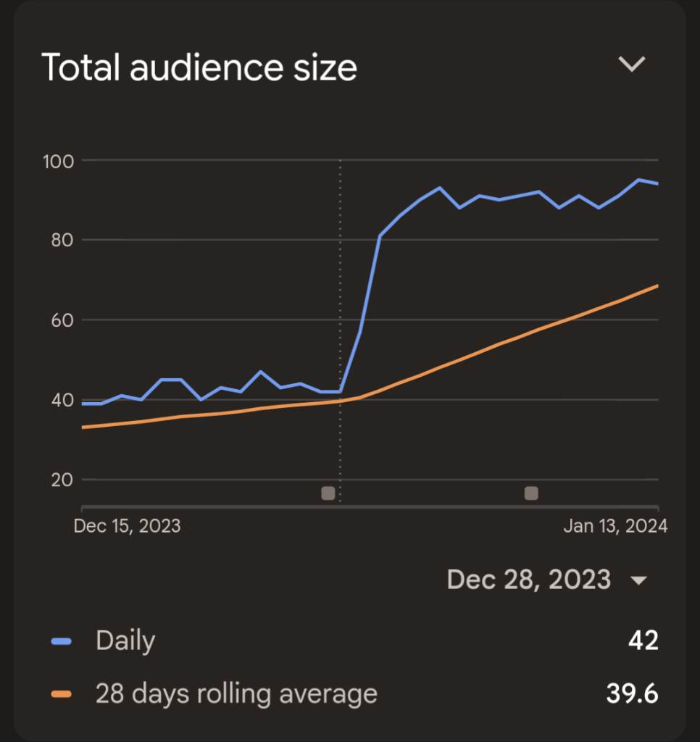Open the Dec 28, 2023 date dropdown
700x742 pixels.
(529, 580)
